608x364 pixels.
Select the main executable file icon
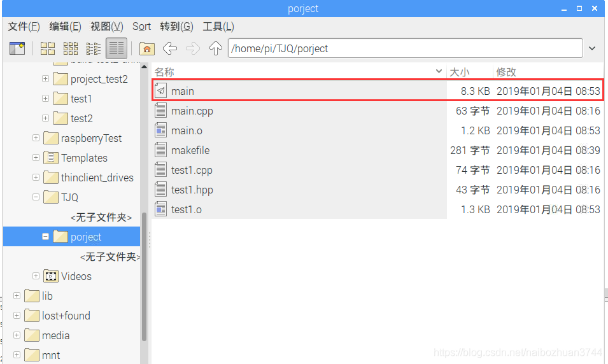160,91
